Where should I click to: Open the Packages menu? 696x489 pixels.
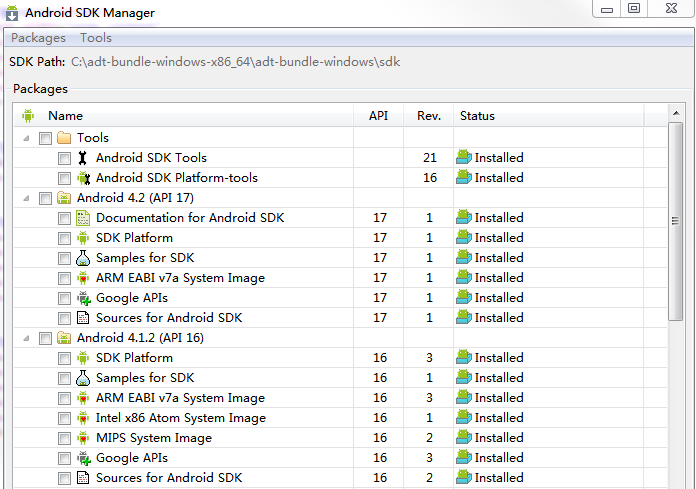tap(38, 38)
